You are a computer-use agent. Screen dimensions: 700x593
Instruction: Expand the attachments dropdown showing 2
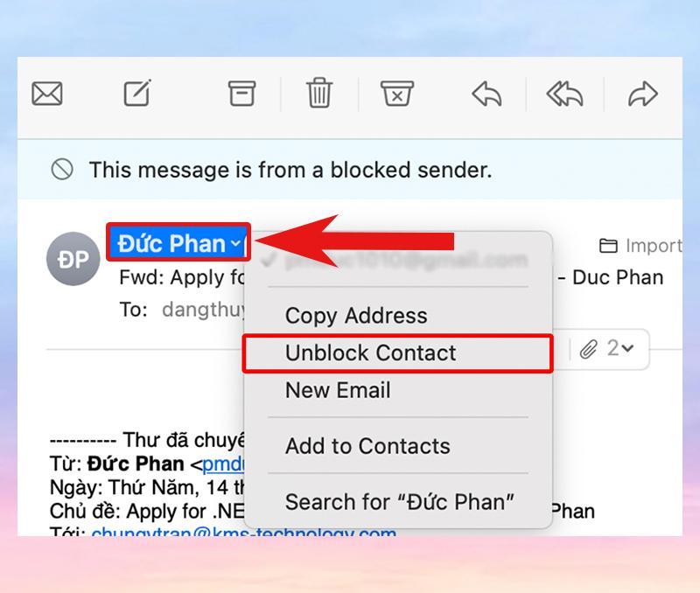point(614,349)
